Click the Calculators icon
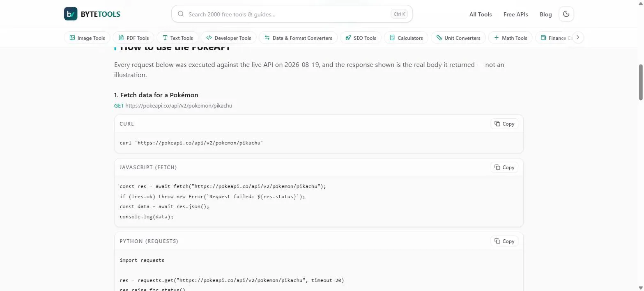The width and height of the screenshot is (644, 291). [392, 38]
